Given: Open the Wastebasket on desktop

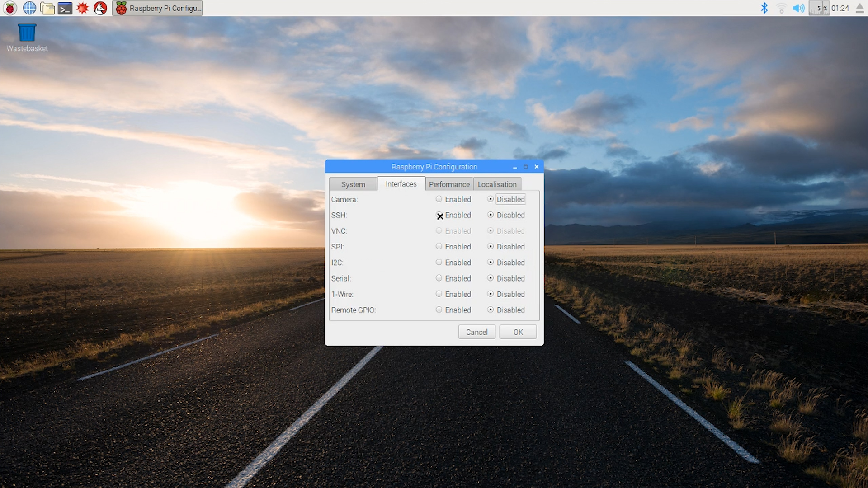Looking at the screenshot, I should pyautogui.click(x=27, y=33).
